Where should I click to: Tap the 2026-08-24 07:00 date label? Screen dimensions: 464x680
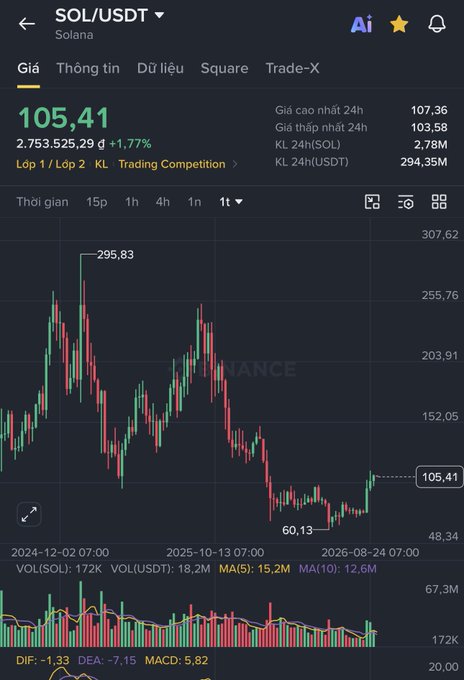pos(370,552)
